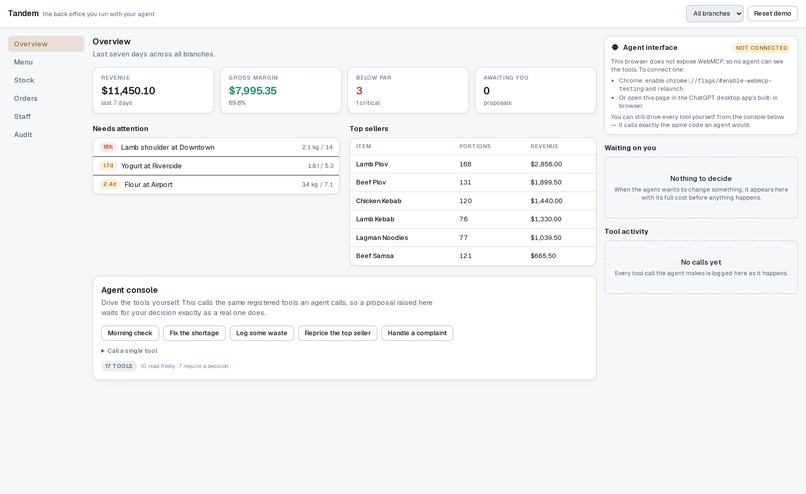Open the Menu section in sidebar

coord(46,62)
